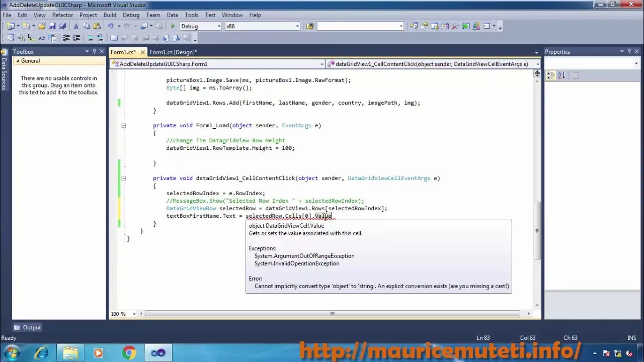Click the volume icon in system tray
The height and width of the screenshot is (362, 644).
tap(628, 353)
